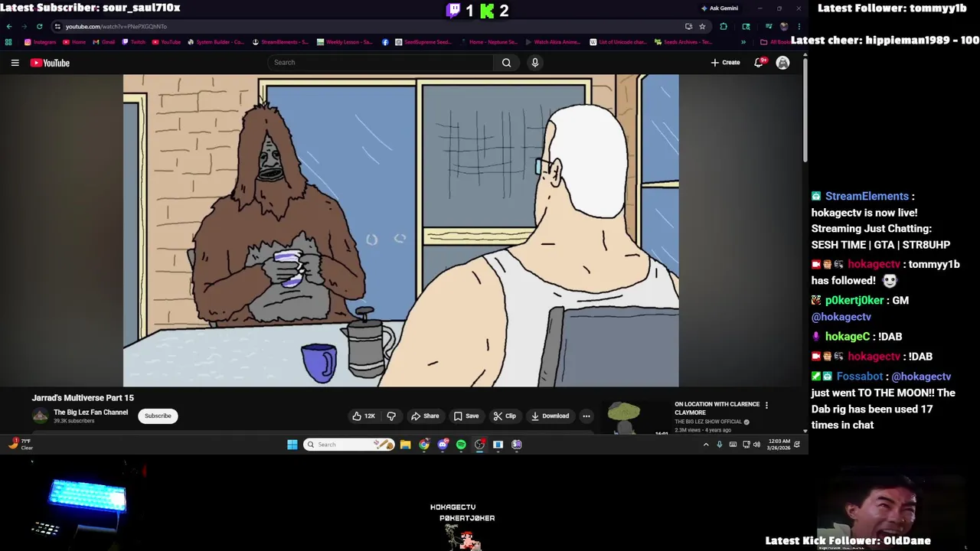
Task: Expand the bookmarks bar overflow chevron
Action: coord(743,42)
